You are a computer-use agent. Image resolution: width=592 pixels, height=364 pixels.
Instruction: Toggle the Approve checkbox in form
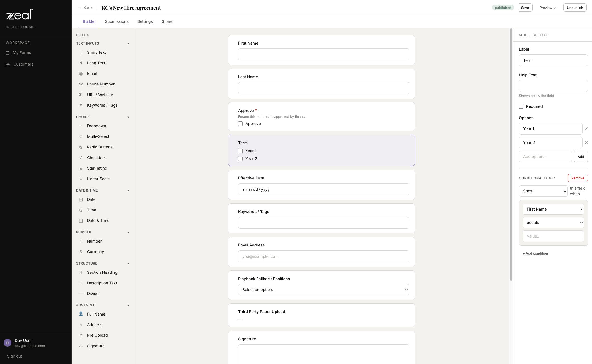click(x=240, y=124)
